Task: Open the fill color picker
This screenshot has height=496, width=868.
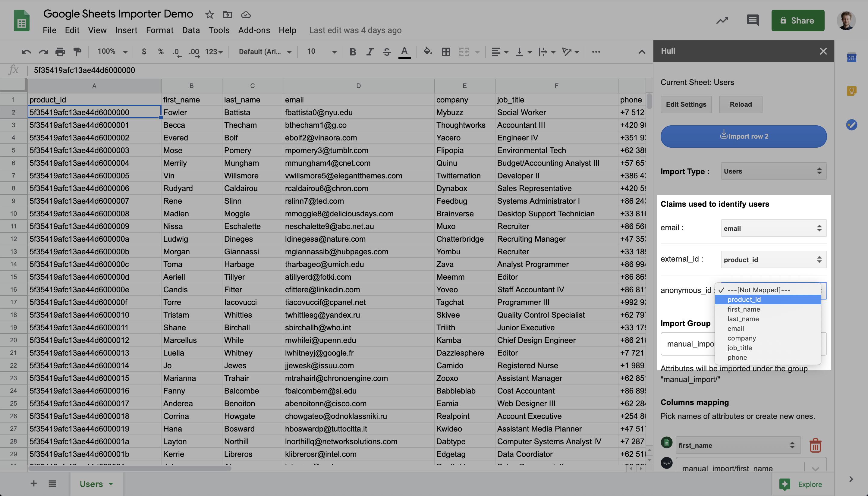Action: pos(427,52)
